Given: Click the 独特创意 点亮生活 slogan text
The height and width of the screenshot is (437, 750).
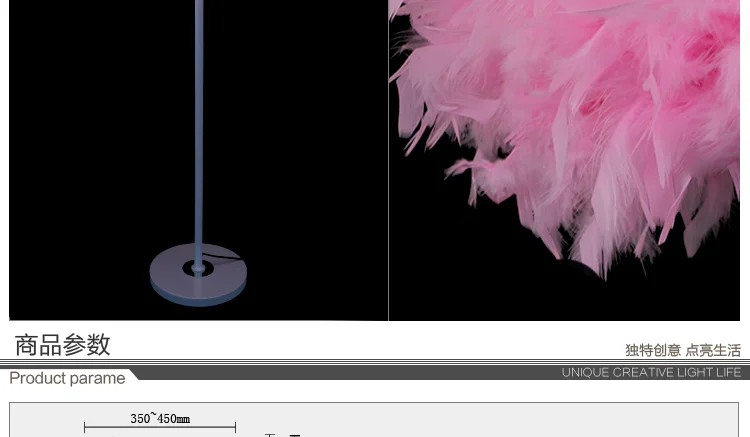Looking at the screenshot, I should (x=683, y=350).
